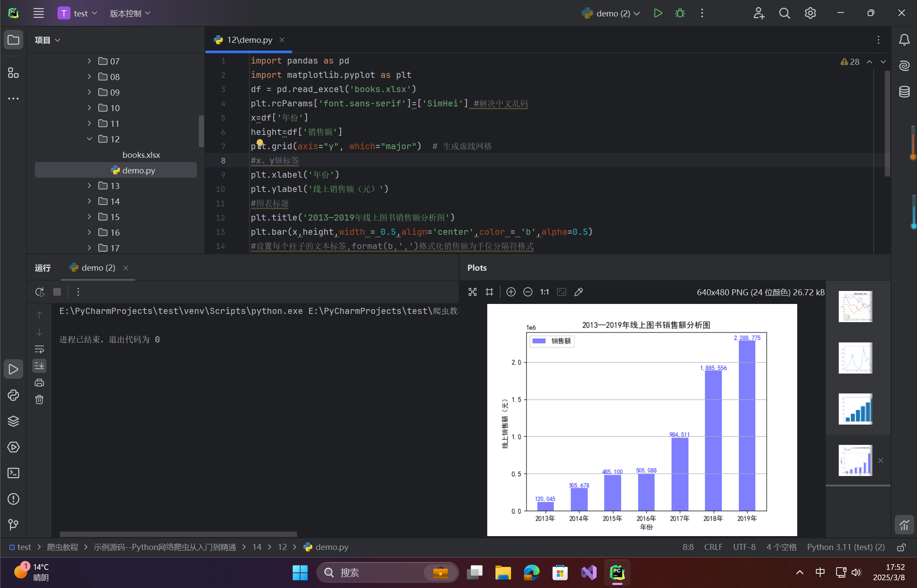
Task: Click the Debug bug icon
Action: pos(680,13)
